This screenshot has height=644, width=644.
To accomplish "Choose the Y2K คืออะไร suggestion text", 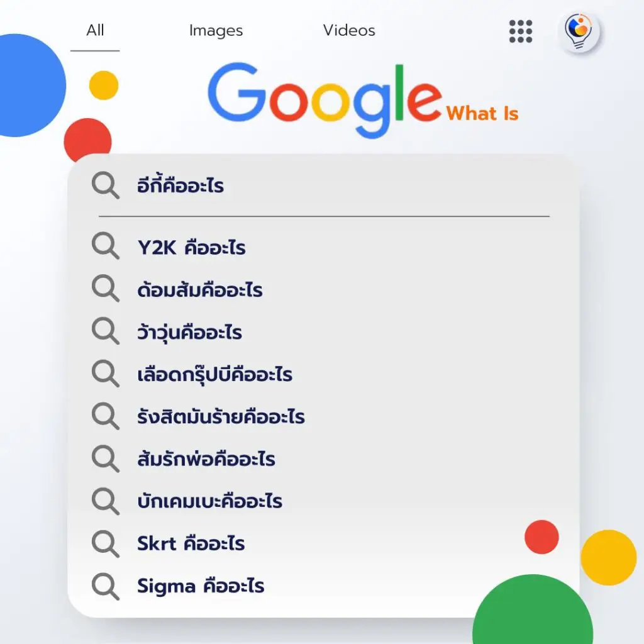I will (191, 247).
